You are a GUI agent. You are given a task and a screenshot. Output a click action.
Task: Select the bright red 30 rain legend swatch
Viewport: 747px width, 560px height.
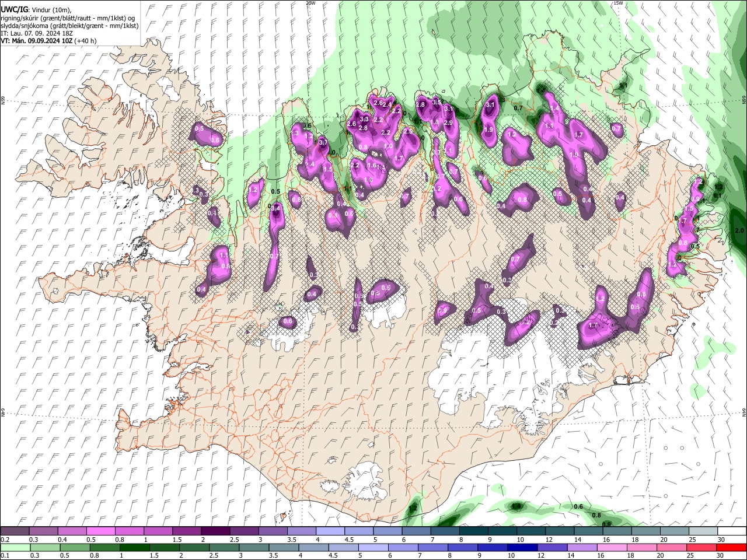(x=731, y=547)
